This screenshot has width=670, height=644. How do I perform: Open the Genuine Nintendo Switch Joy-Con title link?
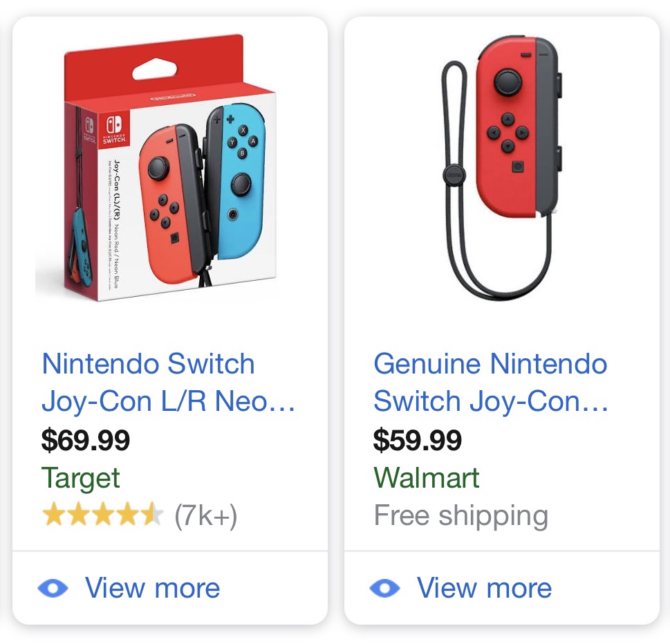pyautogui.click(x=491, y=383)
